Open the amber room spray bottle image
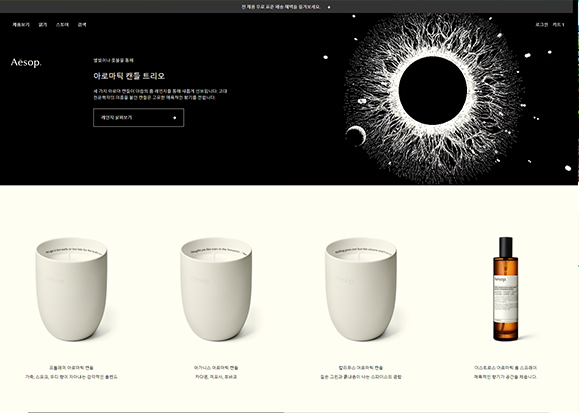The width and height of the screenshot is (579, 413). [506, 289]
